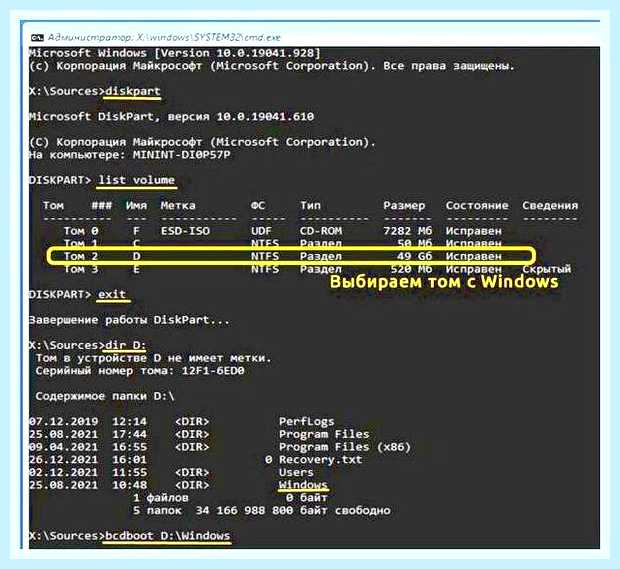Click the 'bcdboot D:\Windows' command

(x=168, y=536)
